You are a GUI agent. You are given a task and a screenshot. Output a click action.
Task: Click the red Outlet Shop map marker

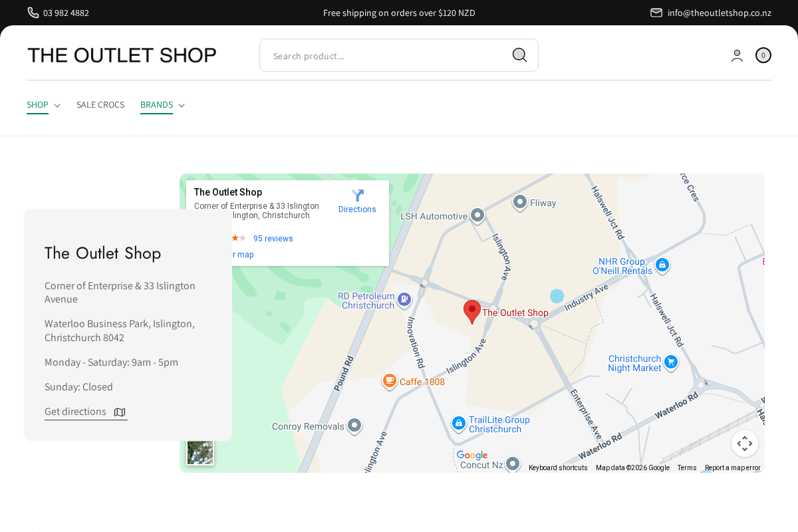point(472,311)
